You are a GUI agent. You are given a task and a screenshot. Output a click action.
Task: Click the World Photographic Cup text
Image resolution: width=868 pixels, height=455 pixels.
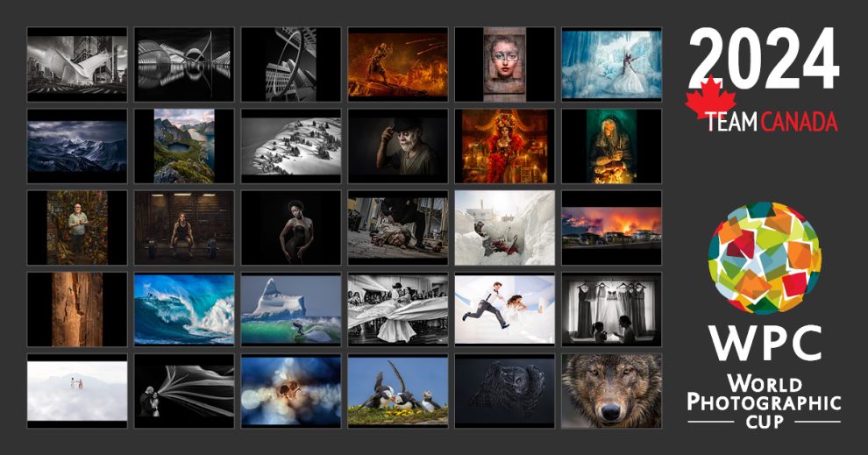[764, 402]
